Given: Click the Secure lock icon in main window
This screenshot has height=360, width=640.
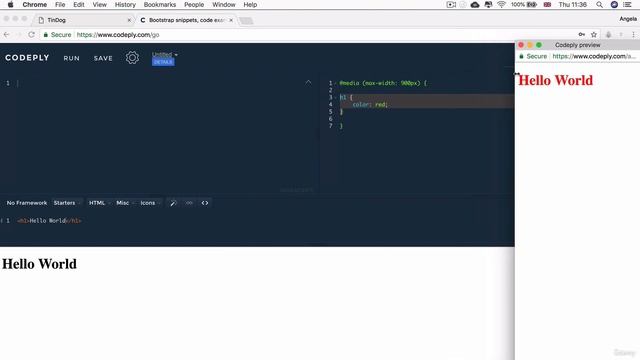Looking at the screenshot, I should click(46, 35).
